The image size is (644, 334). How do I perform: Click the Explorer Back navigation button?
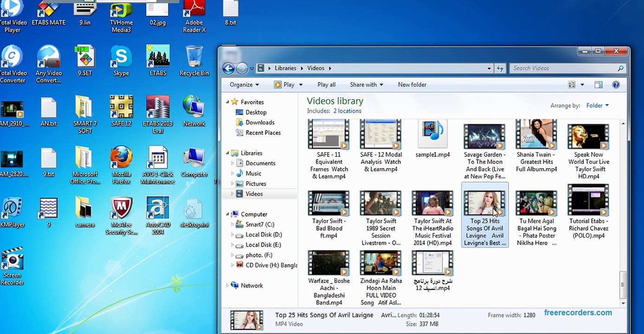(228, 69)
